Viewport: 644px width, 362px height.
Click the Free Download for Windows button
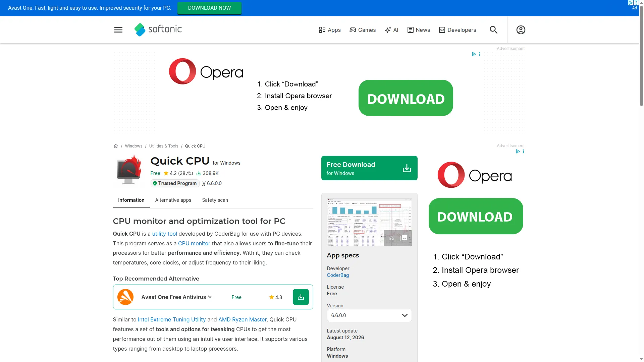(369, 168)
